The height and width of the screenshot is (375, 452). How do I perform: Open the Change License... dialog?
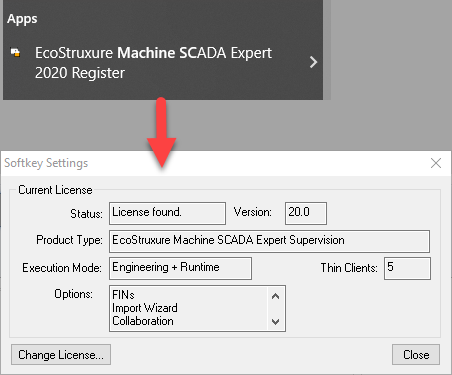tap(61, 355)
